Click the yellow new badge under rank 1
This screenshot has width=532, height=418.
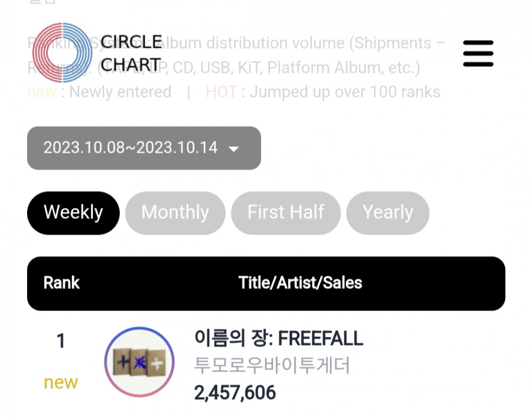pyautogui.click(x=61, y=383)
